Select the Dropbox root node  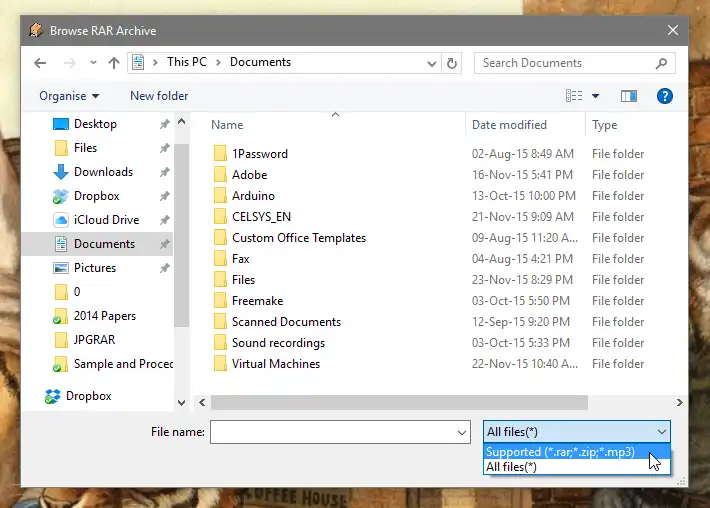click(x=88, y=396)
